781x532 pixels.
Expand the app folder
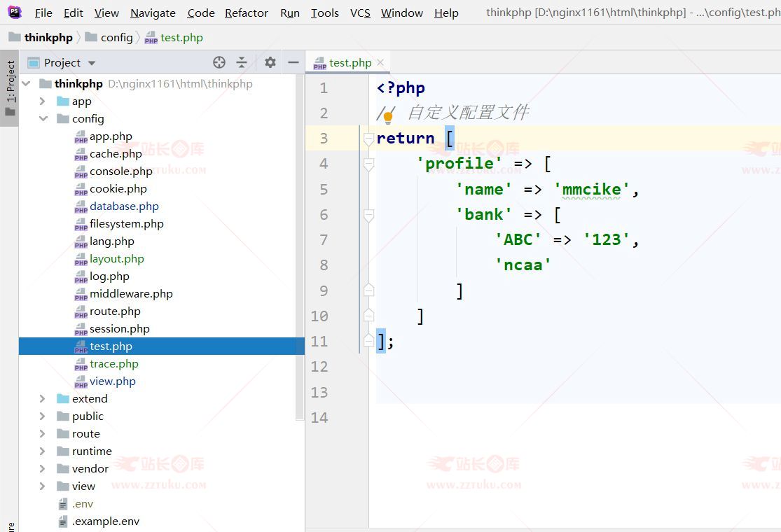[43, 101]
